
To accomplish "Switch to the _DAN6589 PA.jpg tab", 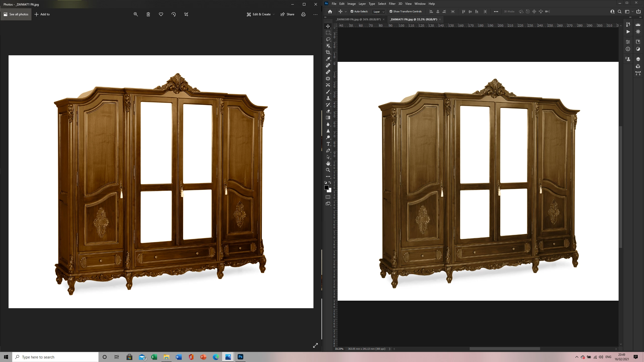I will coord(358,19).
